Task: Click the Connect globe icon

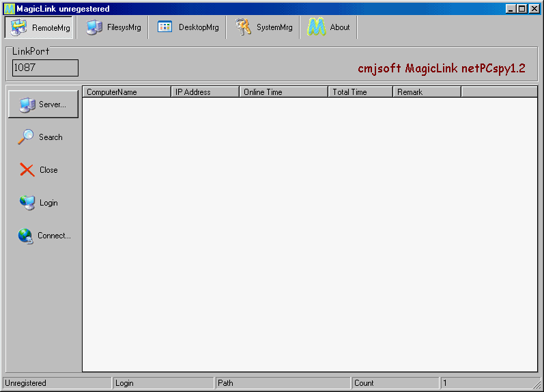Action: (26, 236)
